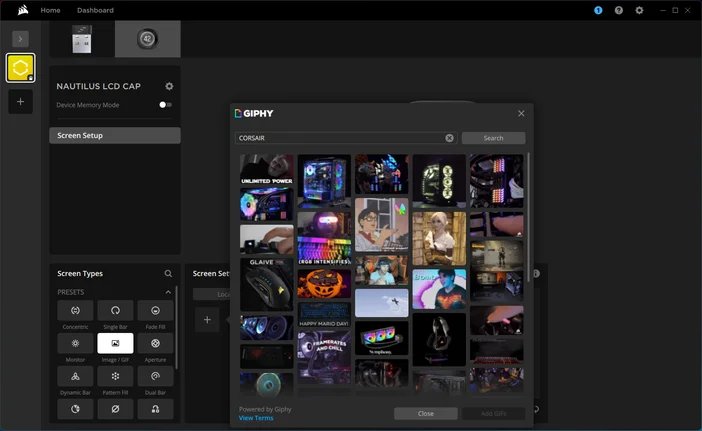Viewport: 702px width, 431px height.
Task: Select the Dual Bar screen type
Action: click(155, 376)
